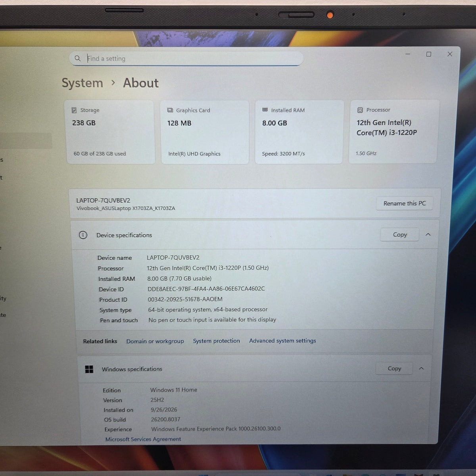Click Windows Feature Experience Pack text
This screenshot has width=476, height=476.
(216, 429)
